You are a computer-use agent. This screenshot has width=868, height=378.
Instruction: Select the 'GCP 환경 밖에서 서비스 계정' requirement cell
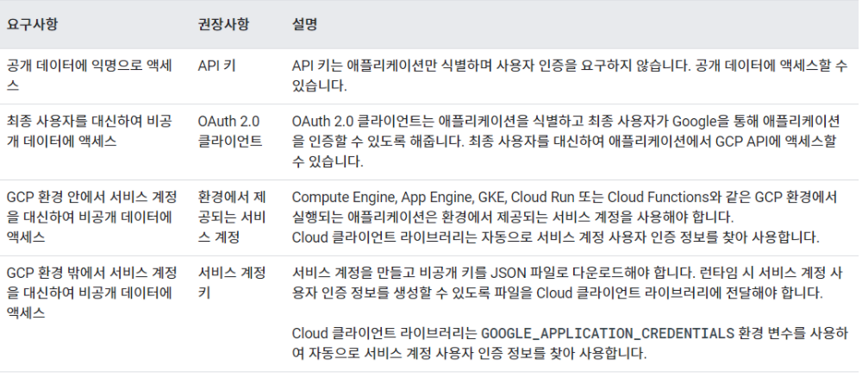(x=92, y=293)
